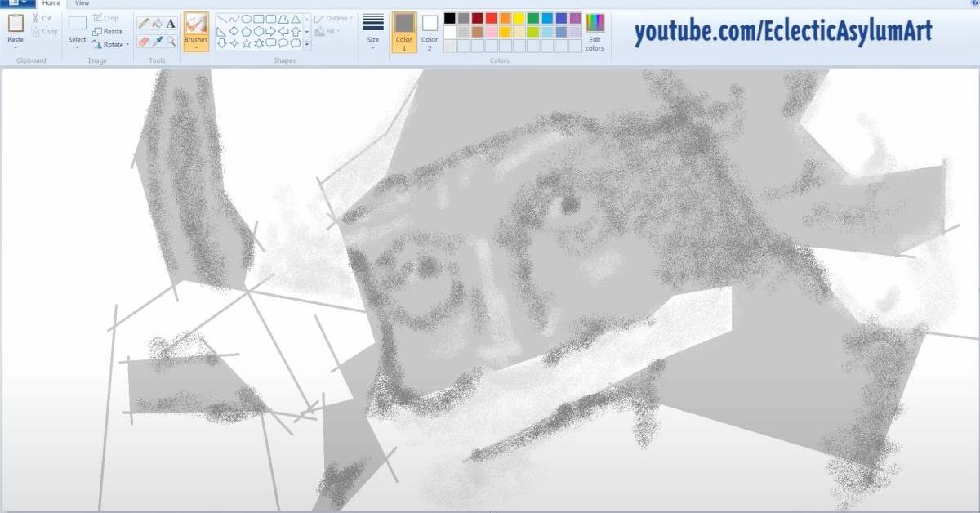Select the oval shape

click(247, 19)
